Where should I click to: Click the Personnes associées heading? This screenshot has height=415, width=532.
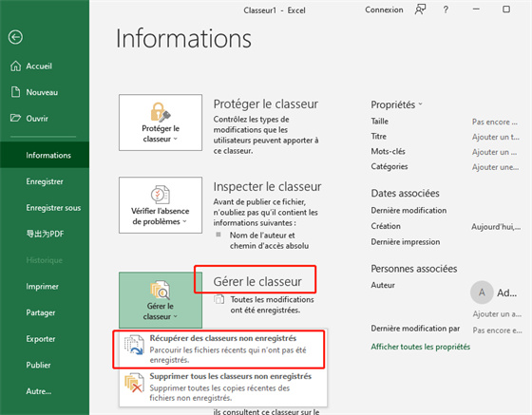[x=414, y=269]
